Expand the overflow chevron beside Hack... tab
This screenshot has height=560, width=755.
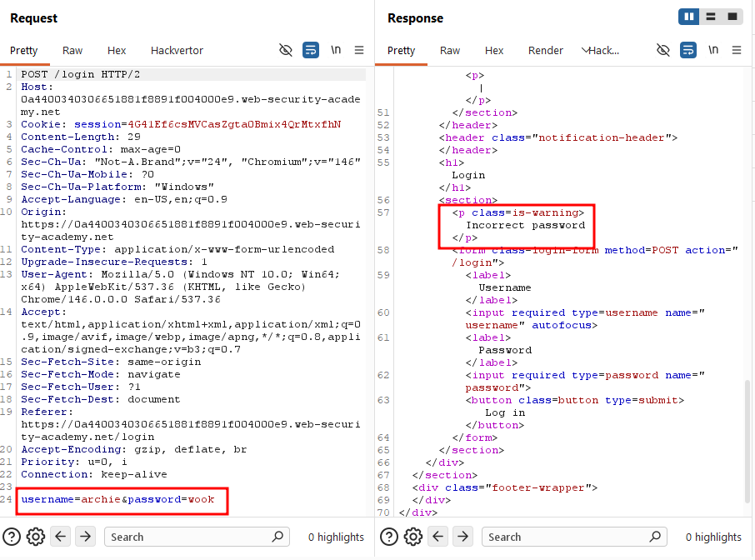585,50
